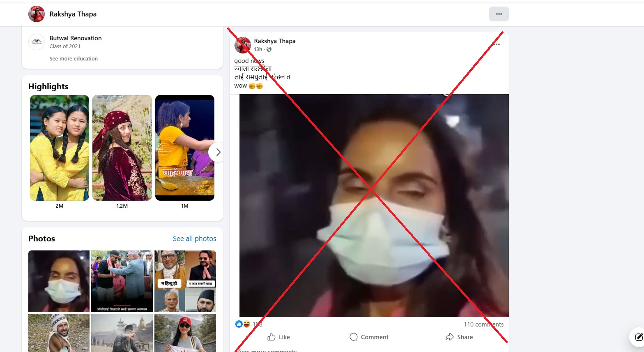The height and width of the screenshot is (352, 644).
Task: Open the new message compose icon
Action: (639, 337)
